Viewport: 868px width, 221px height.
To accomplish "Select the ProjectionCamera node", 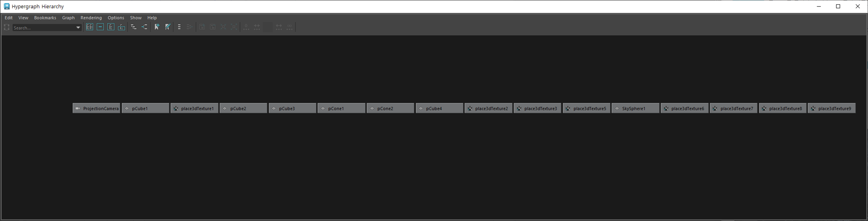I will click(96, 108).
